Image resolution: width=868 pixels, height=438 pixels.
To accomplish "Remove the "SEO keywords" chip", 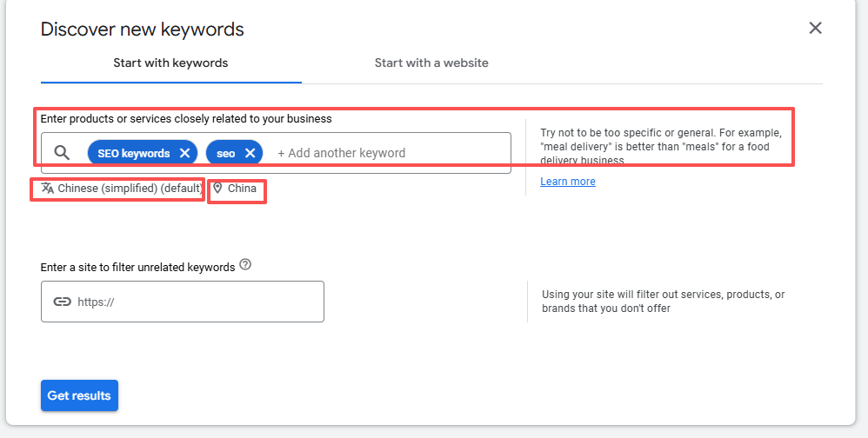I will [x=184, y=153].
